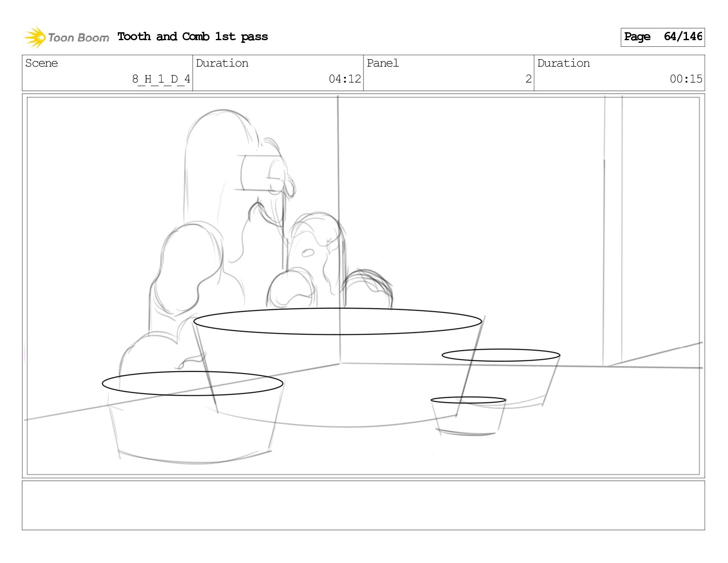This screenshot has width=728, height=563.
Task: Click the scene duration '04:12'
Action: tap(345, 79)
